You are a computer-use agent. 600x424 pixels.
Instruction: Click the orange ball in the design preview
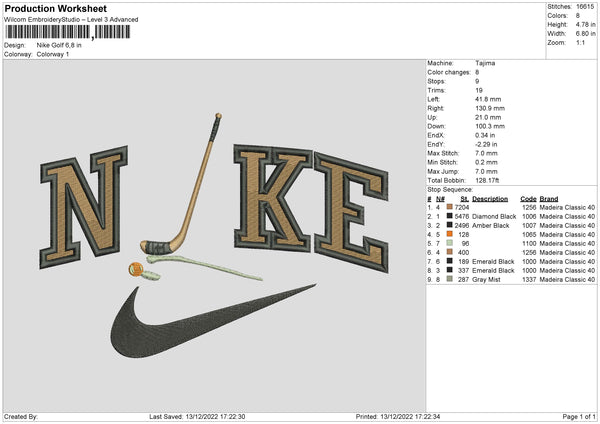136,269
